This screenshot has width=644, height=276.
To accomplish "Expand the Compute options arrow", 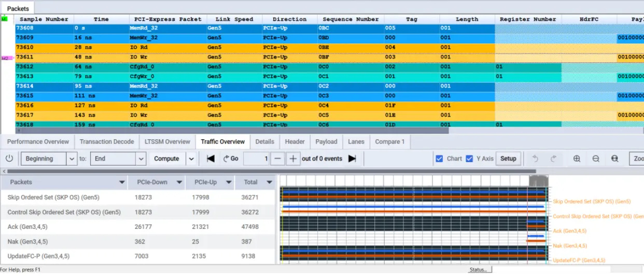I will 191,158.
